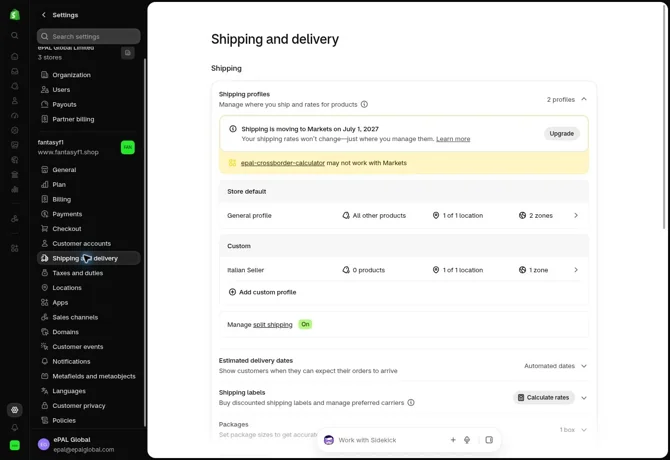The image size is (670, 460).
Task: Click the panel icon in the Sidekick bar
Action: (489, 440)
